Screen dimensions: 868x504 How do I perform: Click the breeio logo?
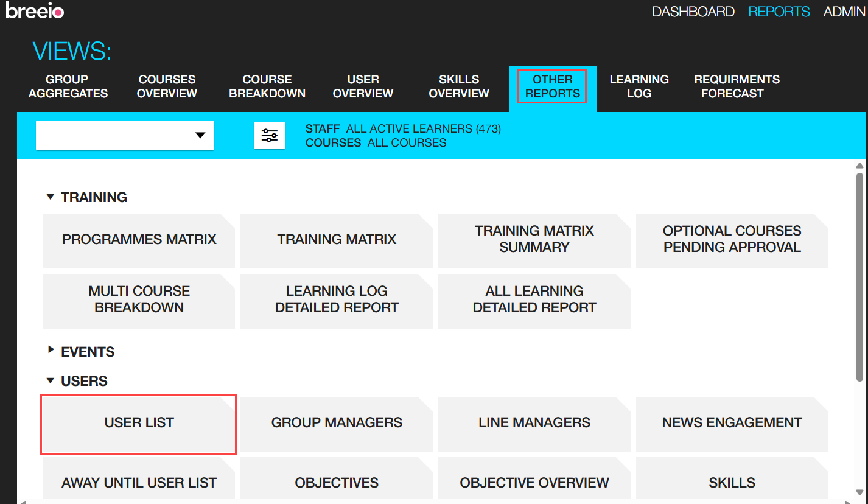click(35, 12)
